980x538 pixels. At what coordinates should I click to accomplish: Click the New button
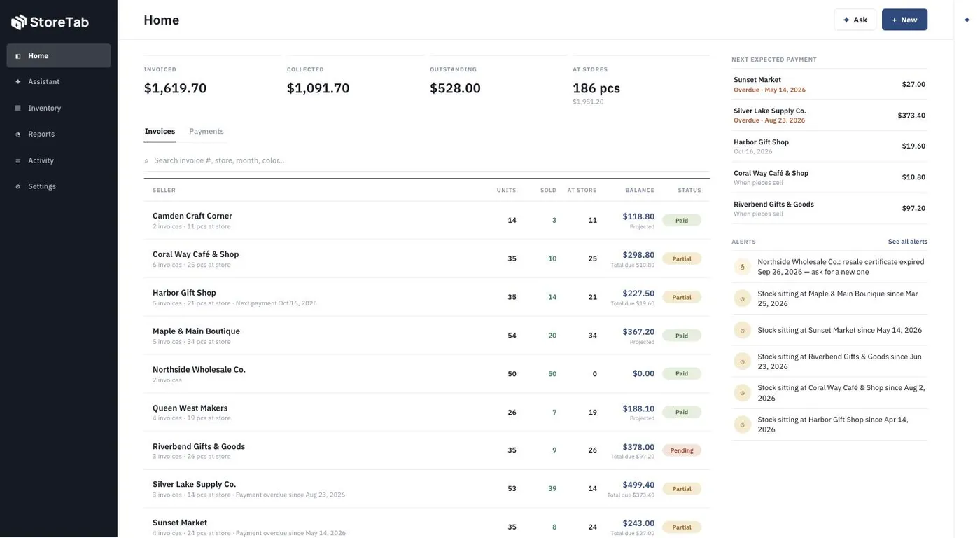[x=904, y=20]
